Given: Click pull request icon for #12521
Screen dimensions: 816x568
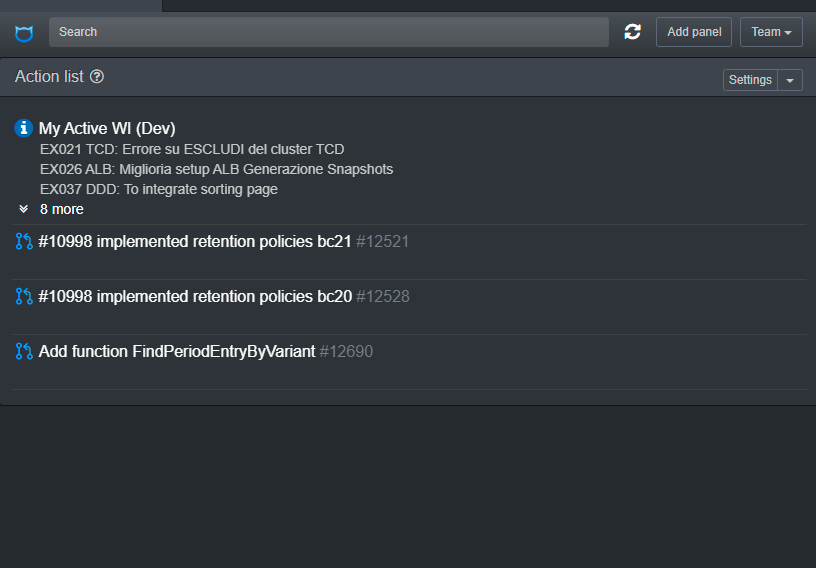Looking at the screenshot, I should pyautogui.click(x=24, y=241).
